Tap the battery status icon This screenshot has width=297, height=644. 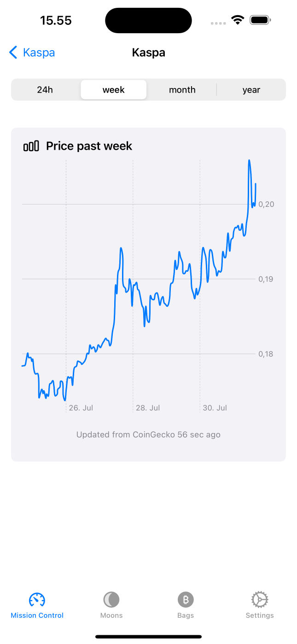coord(260,20)
